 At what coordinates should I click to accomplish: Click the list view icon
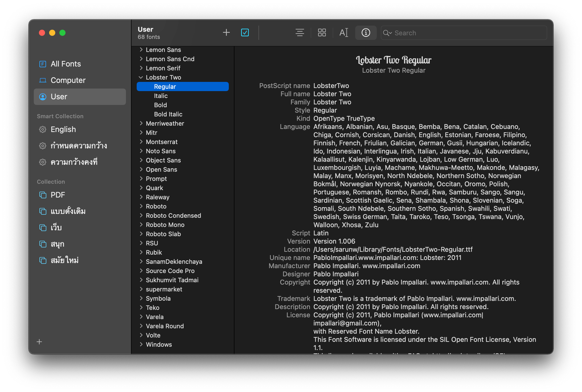click(299, 33)
